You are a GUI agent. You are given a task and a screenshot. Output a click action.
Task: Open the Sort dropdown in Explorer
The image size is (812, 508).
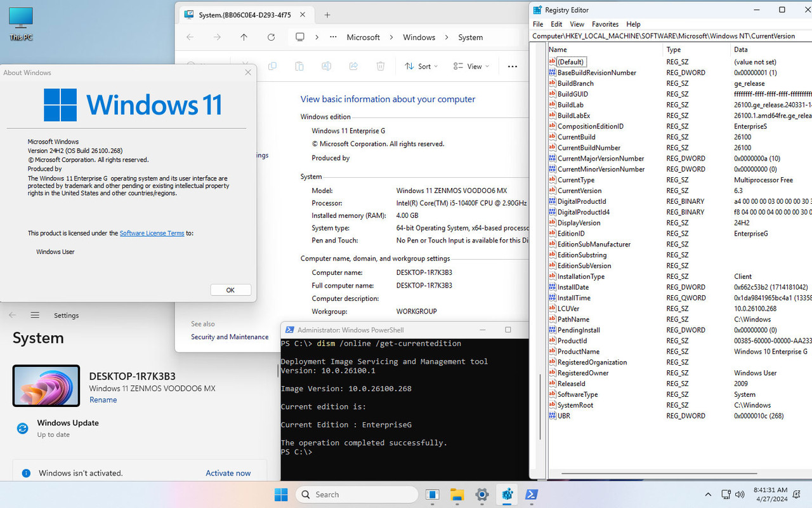point(421,66)
